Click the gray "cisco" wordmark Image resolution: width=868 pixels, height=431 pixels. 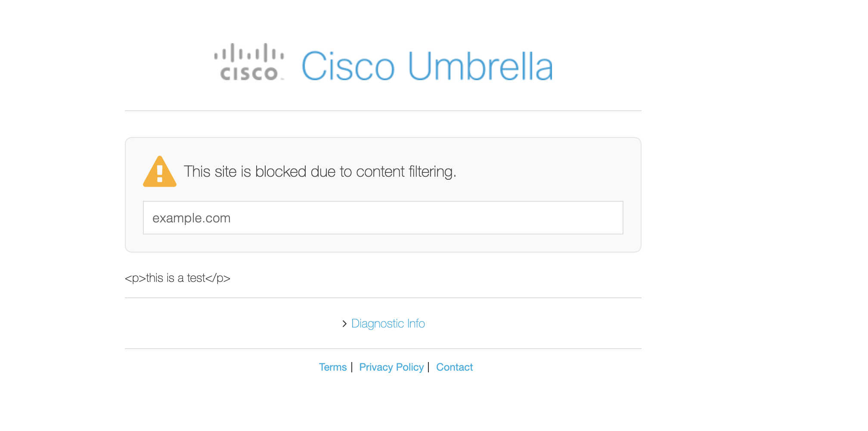tap(249, 73)
